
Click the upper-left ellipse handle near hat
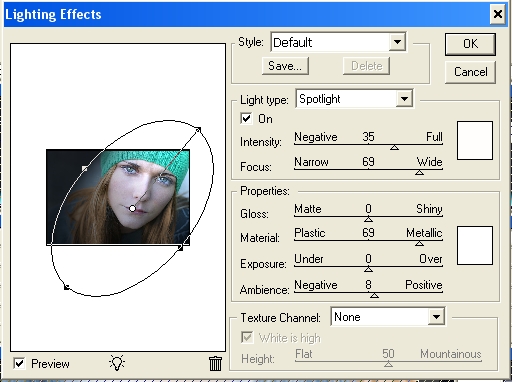tap(85, 169)
